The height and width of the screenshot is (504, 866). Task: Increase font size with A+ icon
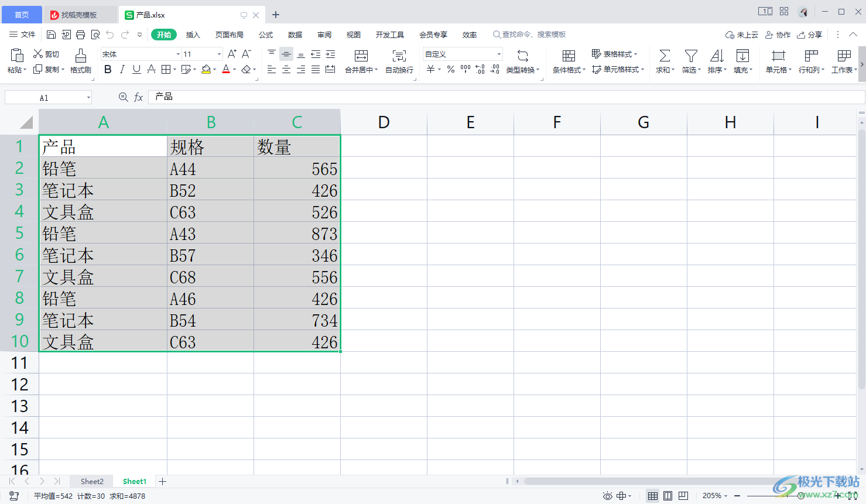pyautogui.click(x=232, y=54)
